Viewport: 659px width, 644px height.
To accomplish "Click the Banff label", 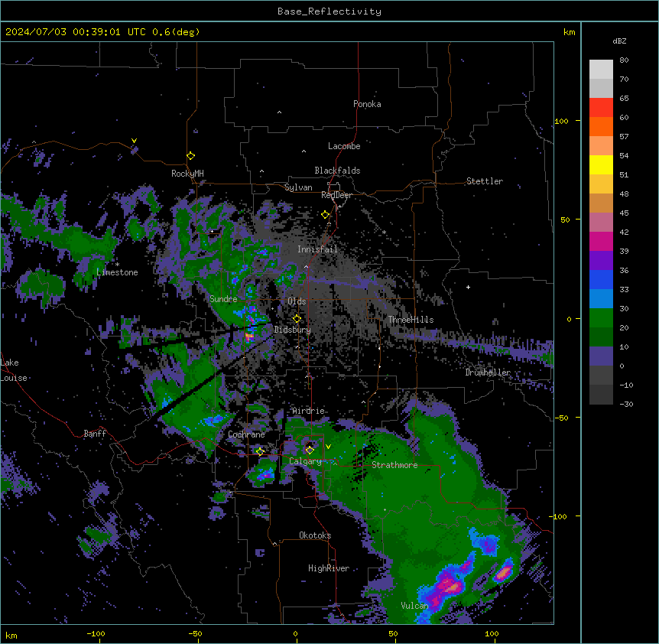I will click(x=95, y=434).
